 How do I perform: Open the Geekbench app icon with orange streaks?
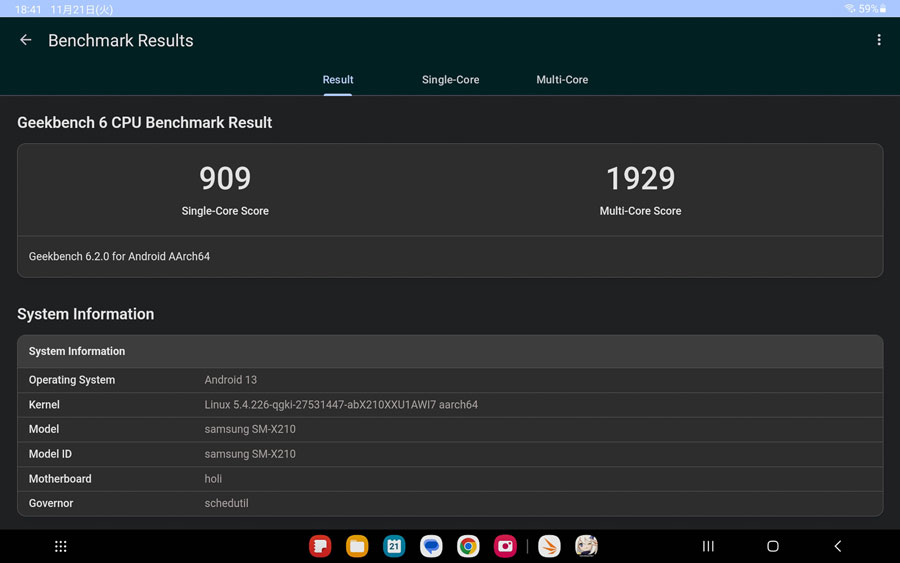(x=549, y=546)
